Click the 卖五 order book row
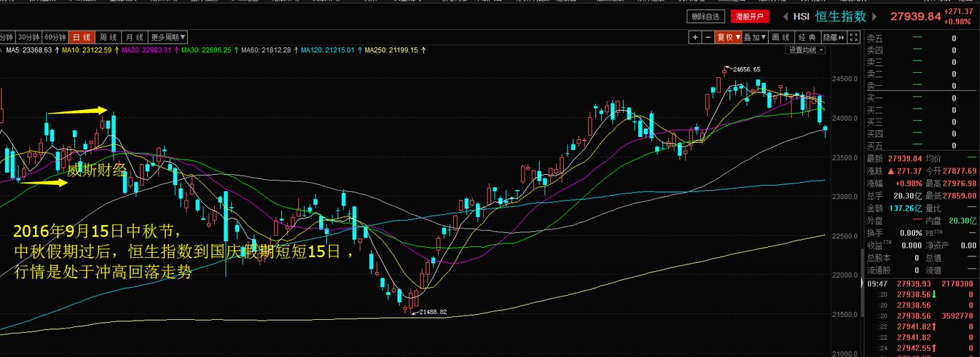This screenshot has width=980, height=357. [x=921, y=38]
